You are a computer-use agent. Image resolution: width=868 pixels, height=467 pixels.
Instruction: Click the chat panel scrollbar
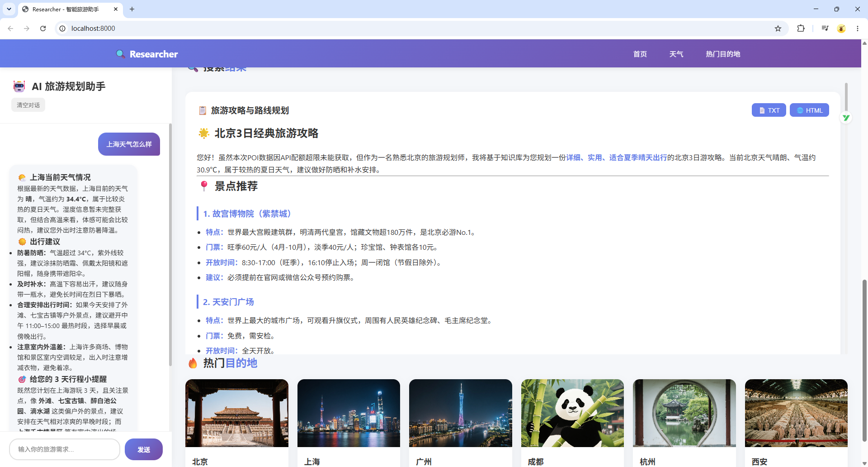coord(170,244)
